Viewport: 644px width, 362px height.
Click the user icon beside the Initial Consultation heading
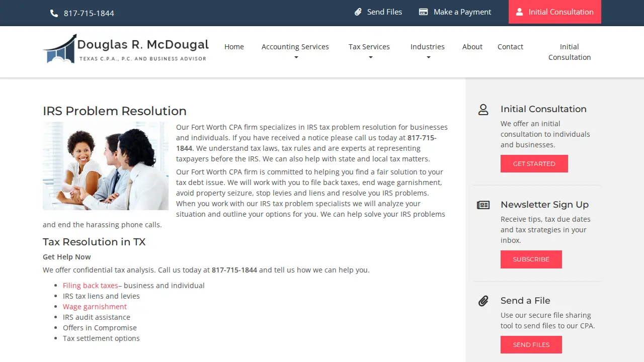coord(483,110)
